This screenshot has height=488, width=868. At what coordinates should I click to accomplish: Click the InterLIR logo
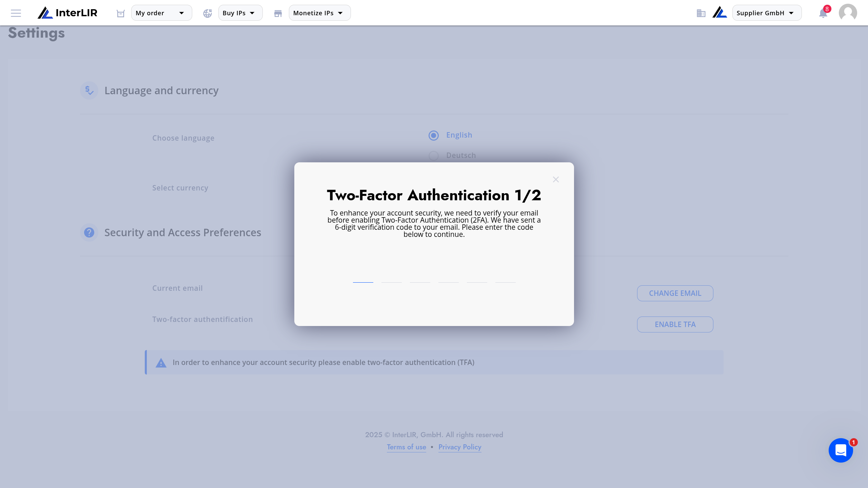(x=67, y=13)
